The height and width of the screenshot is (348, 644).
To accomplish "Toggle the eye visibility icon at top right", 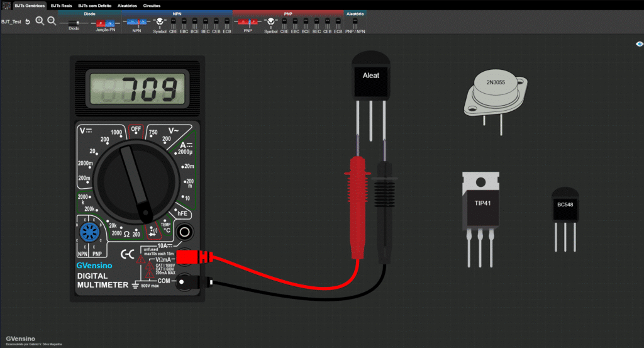I will [639, 44].
